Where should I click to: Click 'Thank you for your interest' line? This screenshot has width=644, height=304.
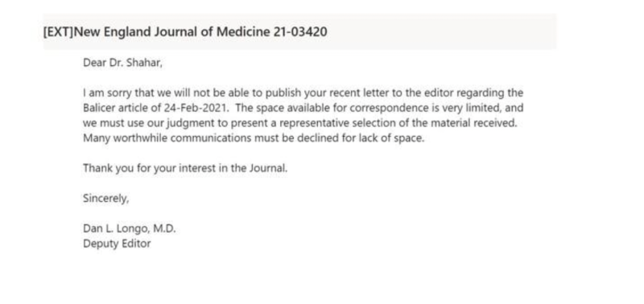[185, 168]
